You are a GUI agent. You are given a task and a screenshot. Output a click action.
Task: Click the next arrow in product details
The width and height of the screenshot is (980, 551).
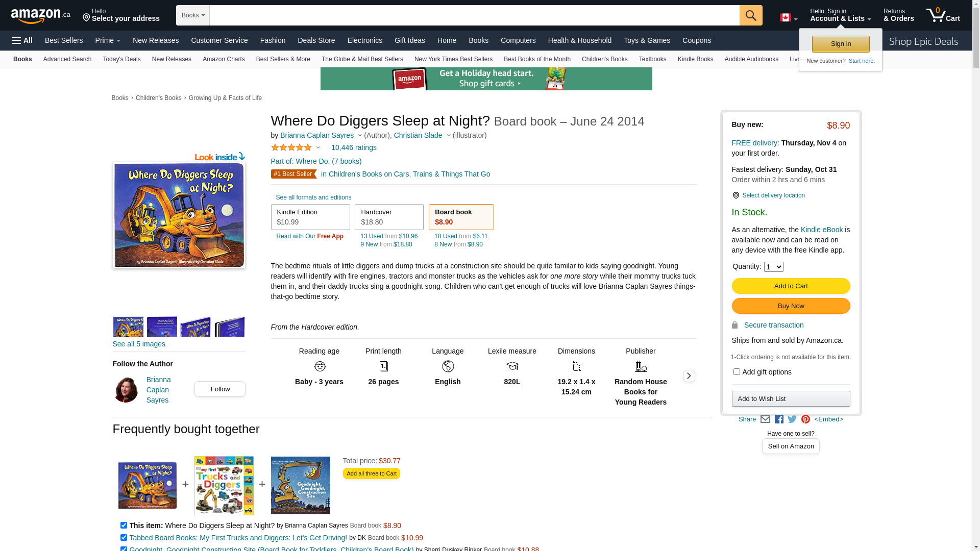pyautogui.click(x=689, y=376)
